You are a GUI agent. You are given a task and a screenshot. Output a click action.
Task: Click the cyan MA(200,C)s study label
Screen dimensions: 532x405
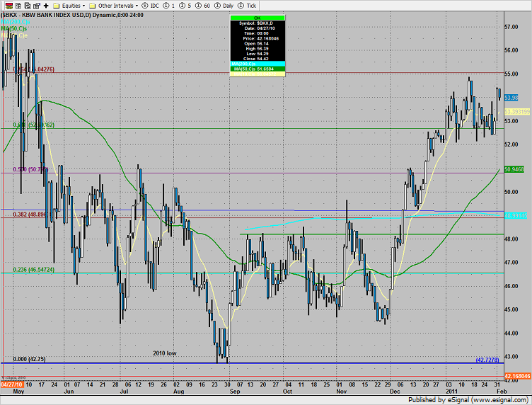point(16,22)
